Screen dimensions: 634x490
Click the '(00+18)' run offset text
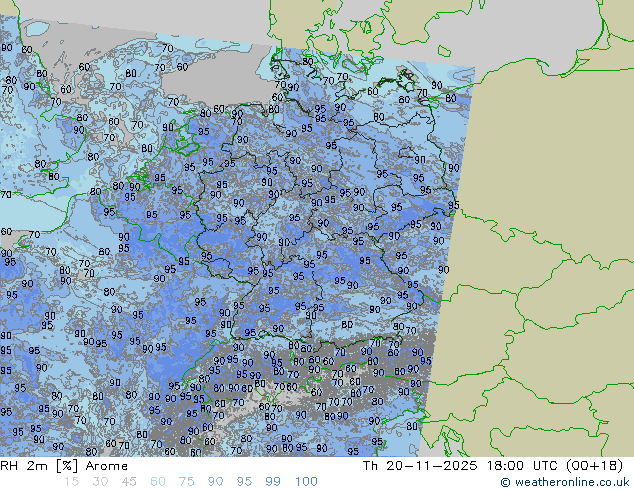pyautogui.click(x=594, y=466)
